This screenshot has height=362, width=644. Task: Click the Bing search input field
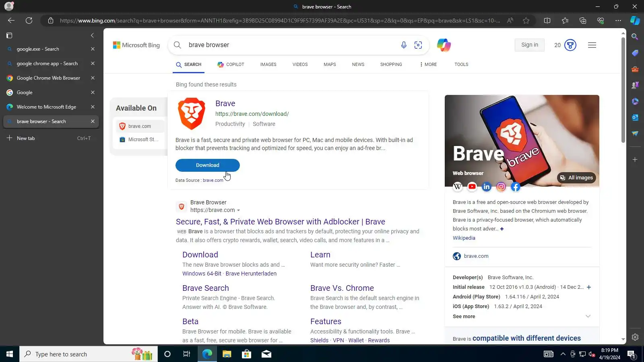(x=291, y=45)
